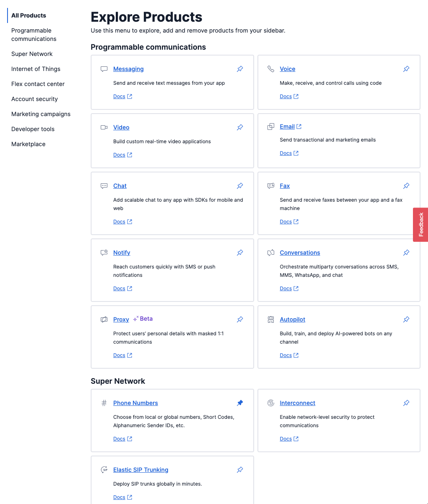Click pin icon on Conversations card

click(x=406, y=253)
